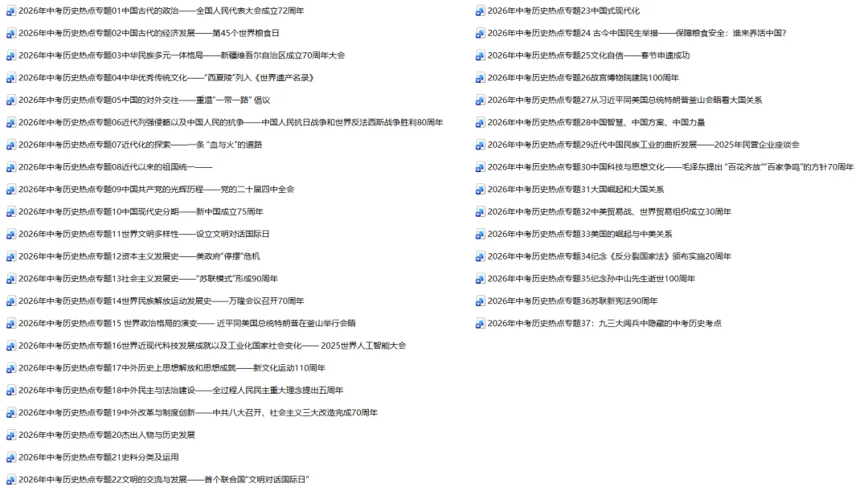The width and height of the screenshot is (868, 495).
Task: Click the icon beside 专题21 史料分类及运用
Action: point(11,457)
